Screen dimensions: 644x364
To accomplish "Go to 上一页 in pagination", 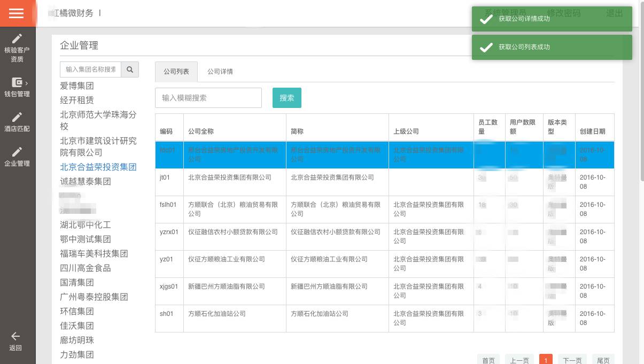I will (519, 360).
